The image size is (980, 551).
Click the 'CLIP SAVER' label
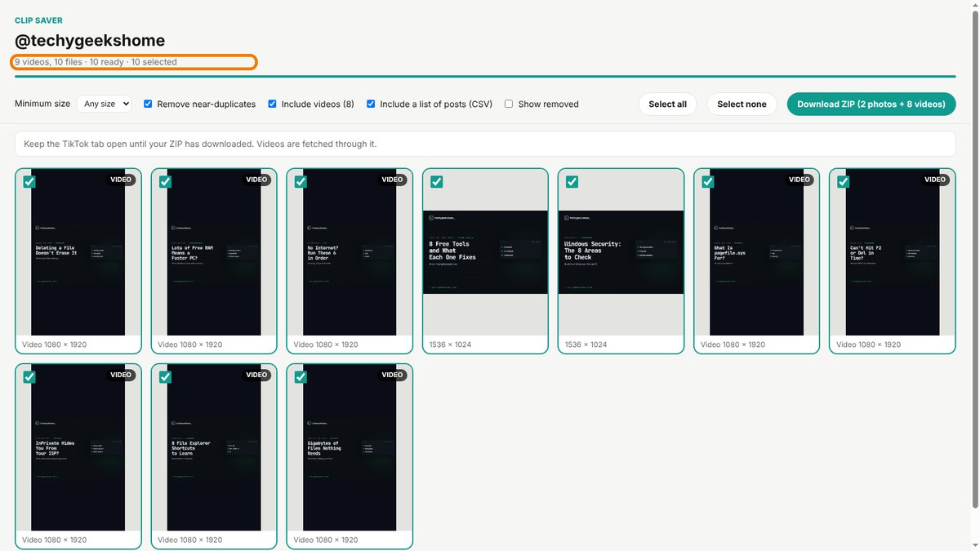coord(38,20)
